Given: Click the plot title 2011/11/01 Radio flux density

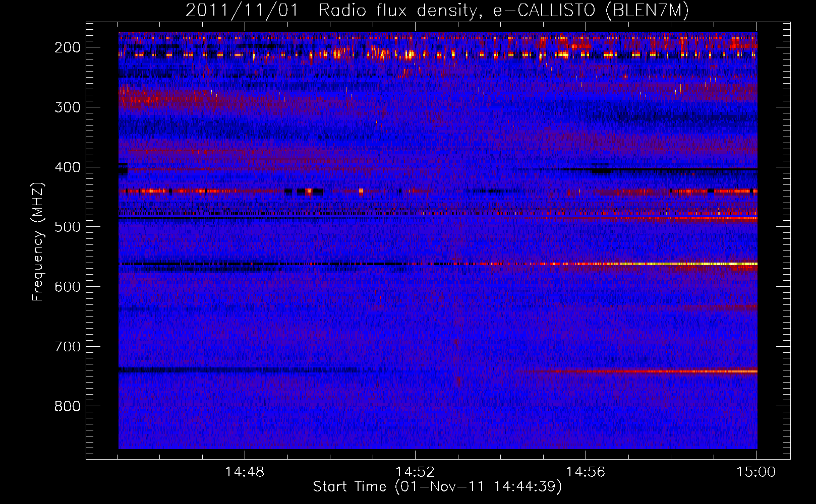Looking at the screenshot, I should pyautogui.click(x=437, y=10).
